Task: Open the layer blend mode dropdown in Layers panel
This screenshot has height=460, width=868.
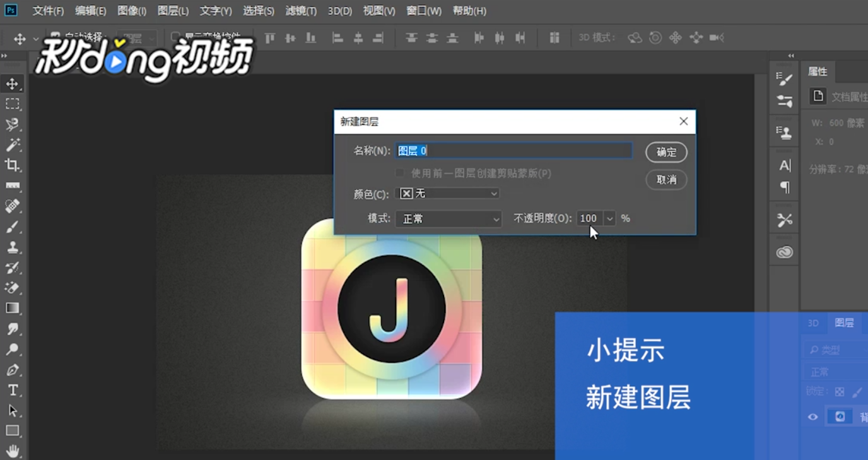Action: coord(836,372)
